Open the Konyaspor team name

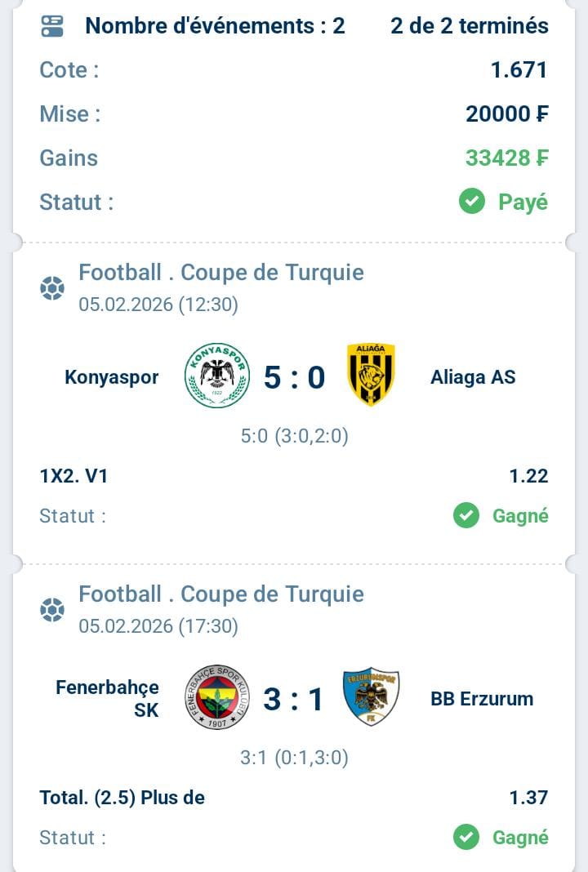coord(112,377)
